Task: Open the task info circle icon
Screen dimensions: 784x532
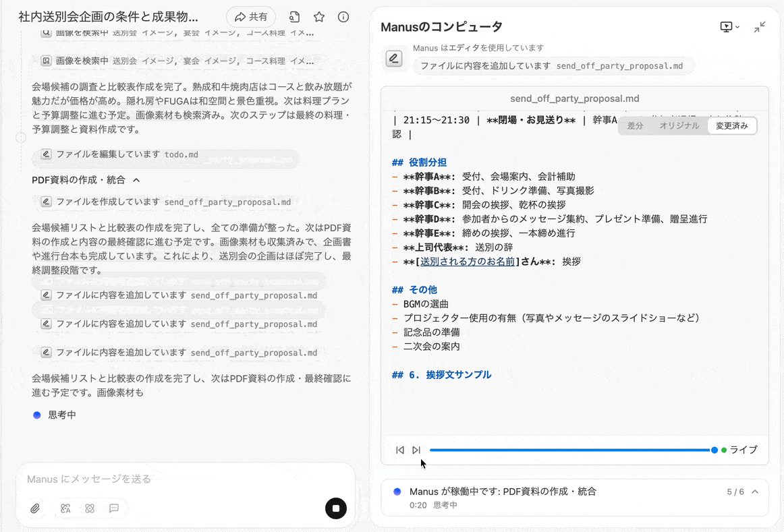Action: click(343, 17)
